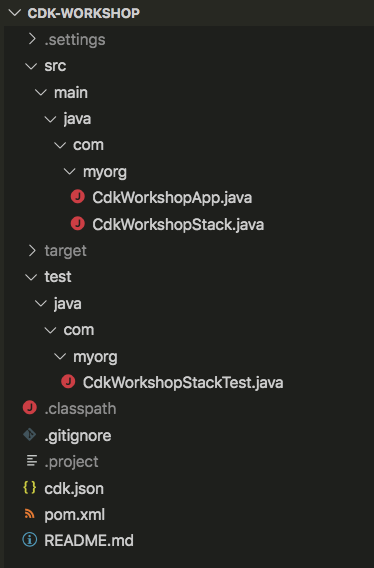Screen dimensions: 374x568
Task: Collapse the main folder under src
Action: click(x=41, y=93)
